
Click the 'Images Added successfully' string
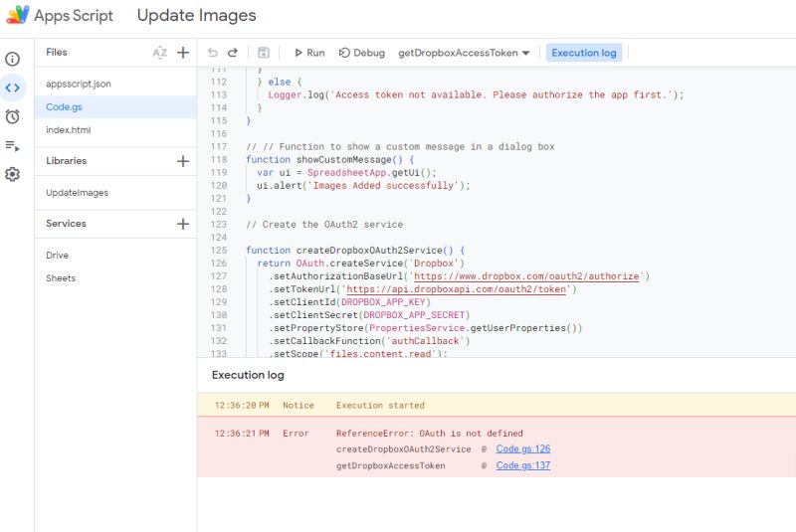pos(383,186)
